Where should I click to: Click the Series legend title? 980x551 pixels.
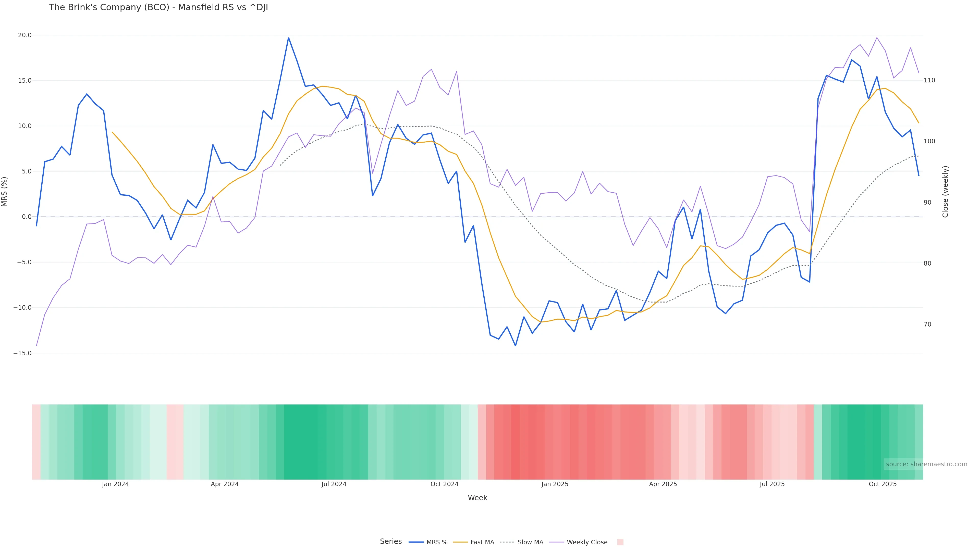391,542
